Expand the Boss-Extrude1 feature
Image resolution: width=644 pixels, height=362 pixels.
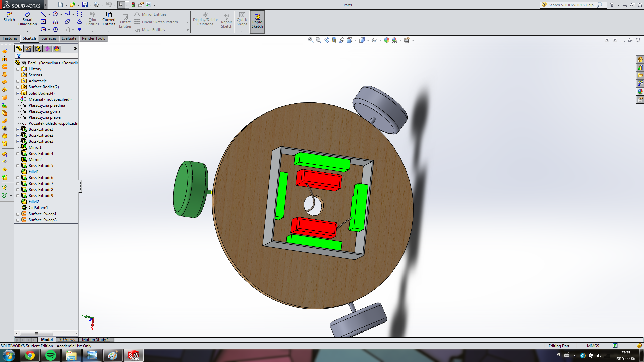(18, 129)
